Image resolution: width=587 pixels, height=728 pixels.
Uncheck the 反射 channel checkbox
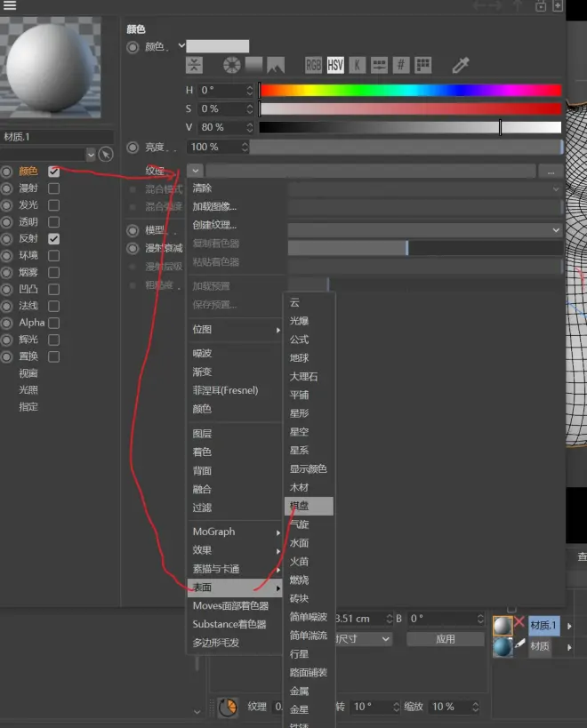[54, 239]
